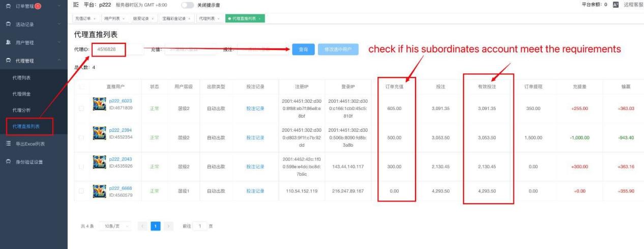Open 代理分析 in the sidebar submenu
644x249 pixels.
point(21,110)
